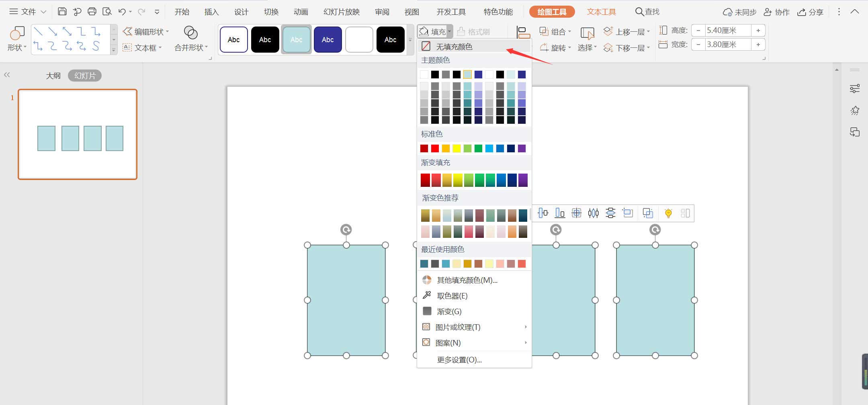The height and width of the screenshot is (405, 868).
Task: Expand the 旋转 rotate dropdown
Action: 555,47
